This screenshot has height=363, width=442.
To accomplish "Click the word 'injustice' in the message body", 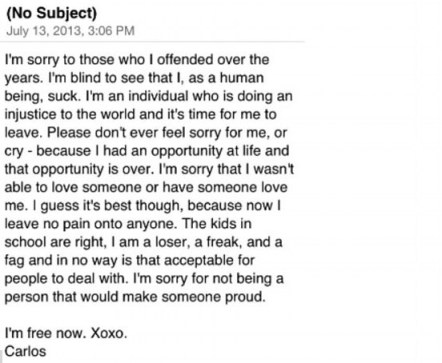I will click(x=31, y=115).
